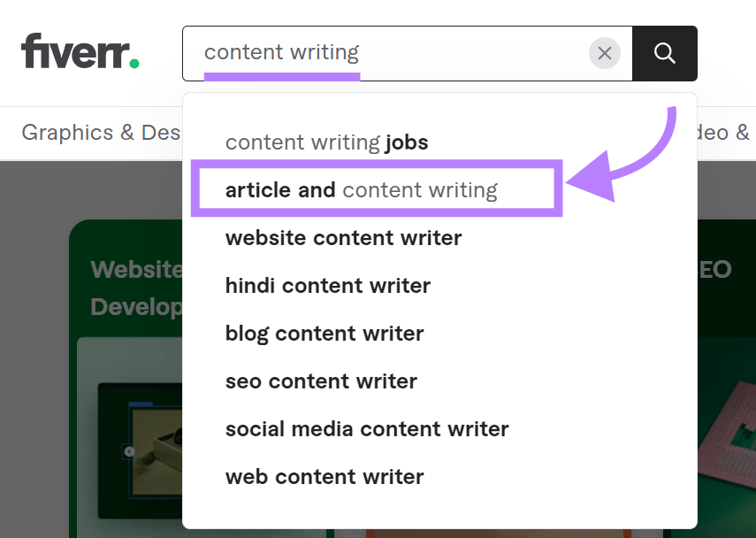Select the social media content writer suggestion
756x538 pixels.
[x=367, y=428]
